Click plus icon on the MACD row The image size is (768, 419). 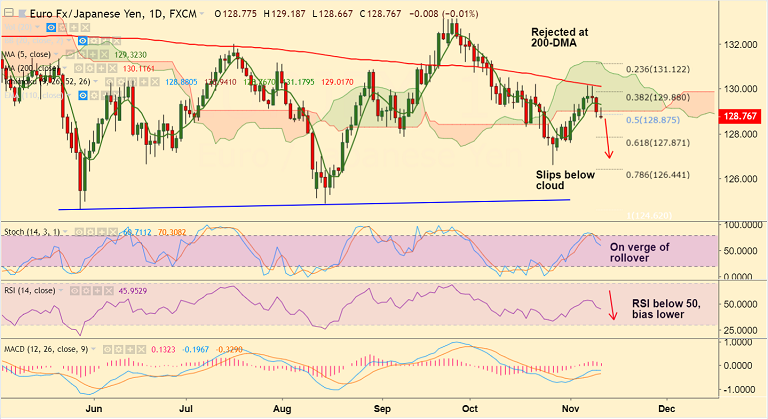[x=130, y=349]
